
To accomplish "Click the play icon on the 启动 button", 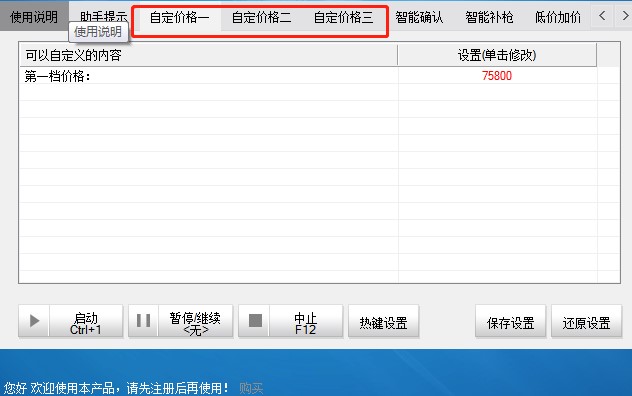I will 34,321.
